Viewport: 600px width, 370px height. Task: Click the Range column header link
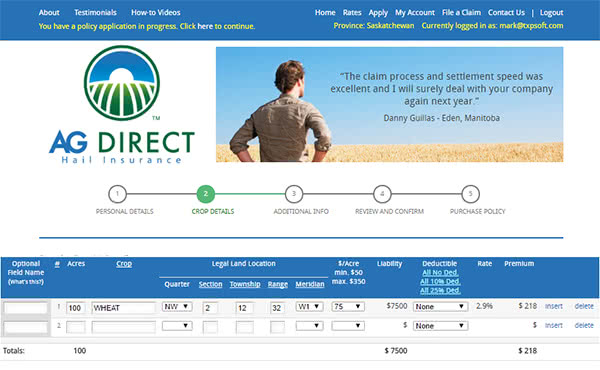(x=278, y=284)
